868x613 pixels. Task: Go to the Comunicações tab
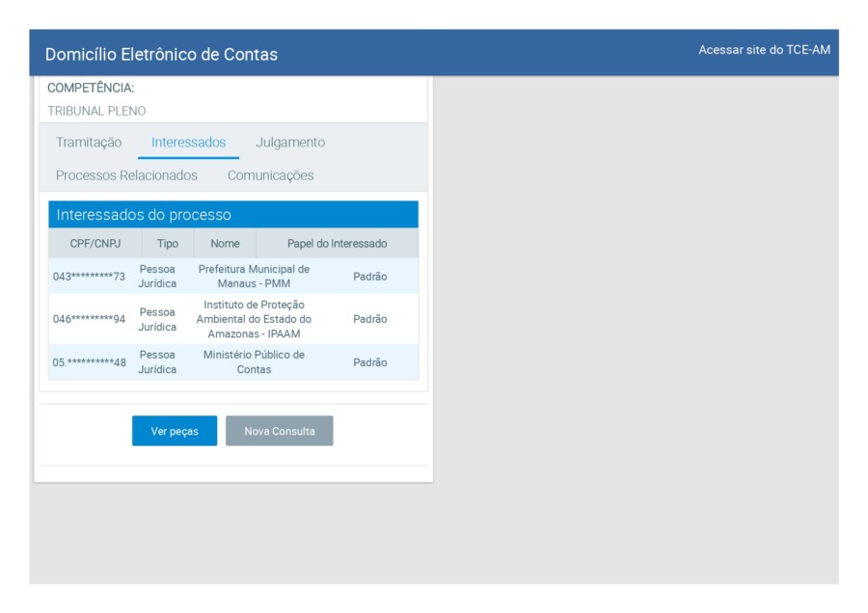click(270, 175)
